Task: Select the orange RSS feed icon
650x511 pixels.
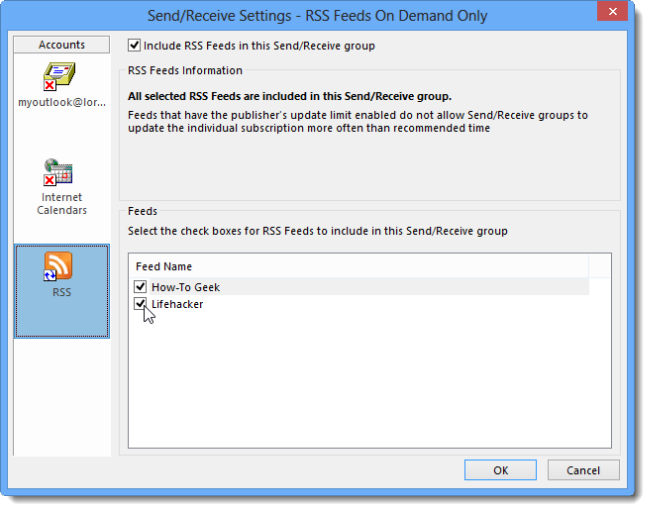Action: (x=58, y=266)
